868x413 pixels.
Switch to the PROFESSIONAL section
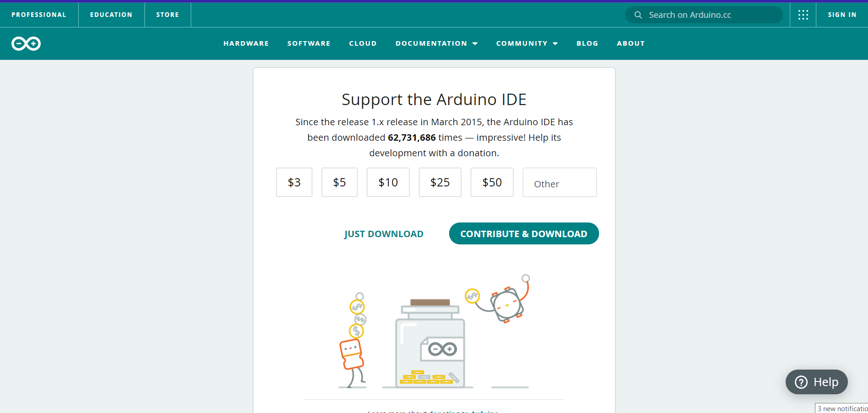tap(39, 14)
